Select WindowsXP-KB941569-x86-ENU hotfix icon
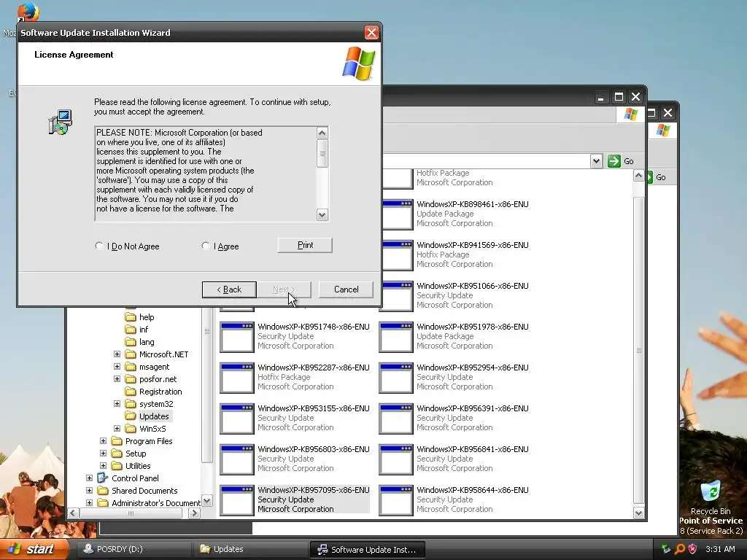This screenshot has height=560, width=747. pyautogui.click(x=396, y=255)
